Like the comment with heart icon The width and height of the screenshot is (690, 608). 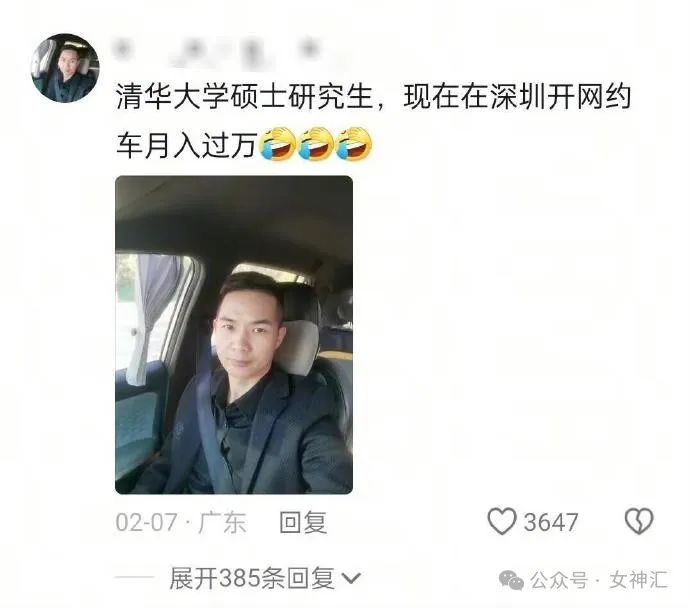coord(502,521)
